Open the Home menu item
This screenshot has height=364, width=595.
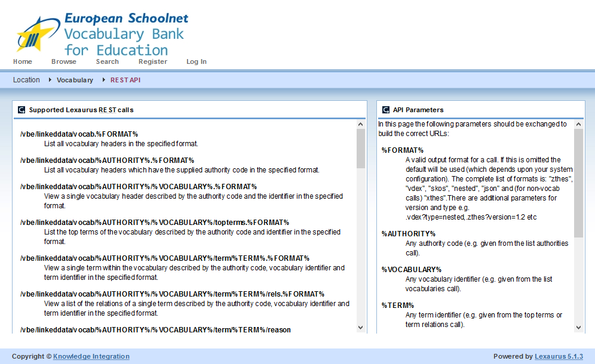point(23,61)
